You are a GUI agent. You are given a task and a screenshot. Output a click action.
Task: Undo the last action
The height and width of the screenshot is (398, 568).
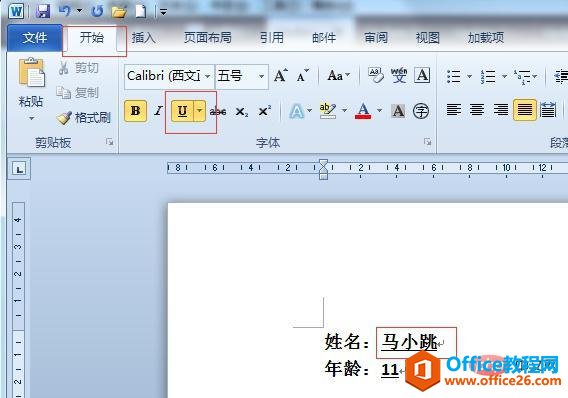pyautogui.click(x=65, y=11)
